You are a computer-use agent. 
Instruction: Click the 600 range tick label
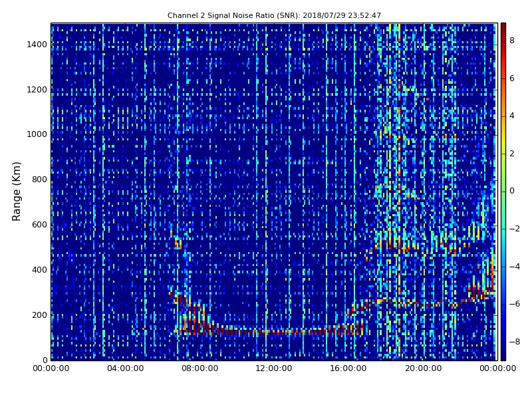click(39, 225)
